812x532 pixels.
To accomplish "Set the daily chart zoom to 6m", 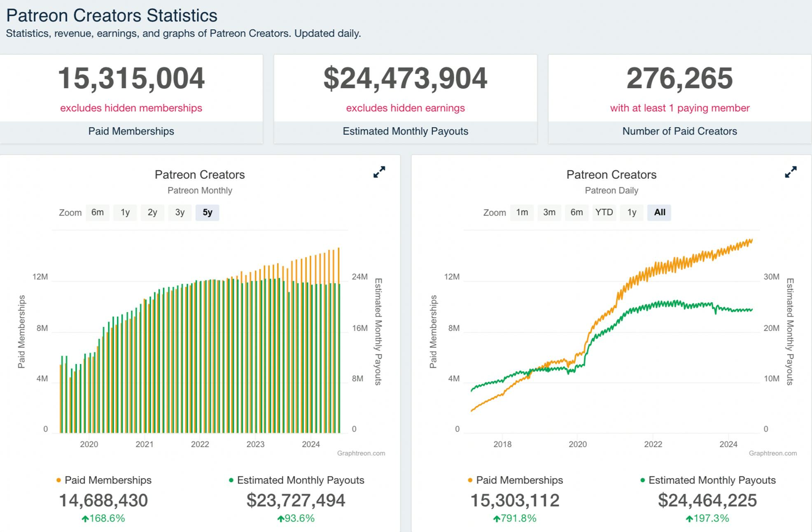I will (x=576, y=212).
